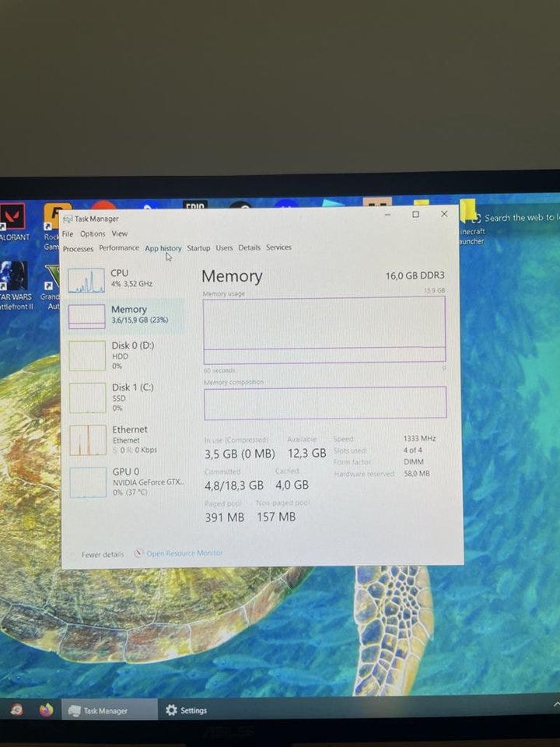Click the Ethernet activity graph thumbnail
560x747 pixels.
88,440
